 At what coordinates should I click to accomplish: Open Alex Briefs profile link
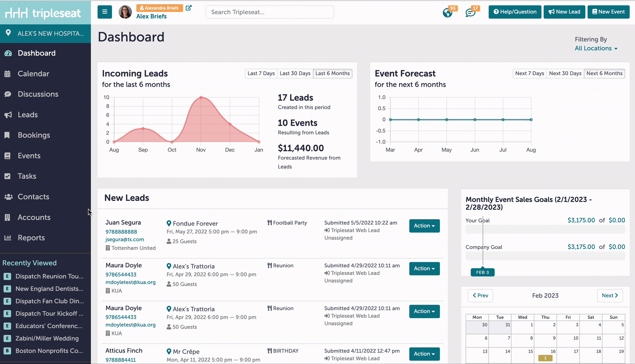[151, 16]
